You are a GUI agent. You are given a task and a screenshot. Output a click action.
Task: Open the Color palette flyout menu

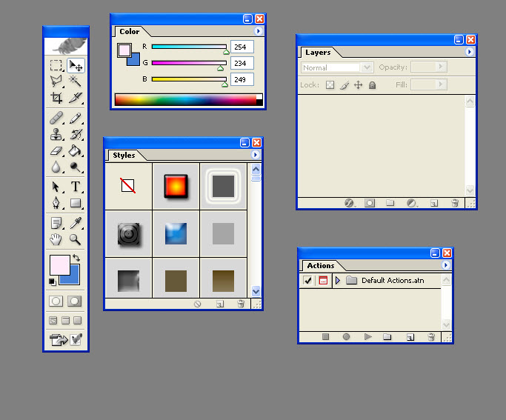click(x=258, y=32)
